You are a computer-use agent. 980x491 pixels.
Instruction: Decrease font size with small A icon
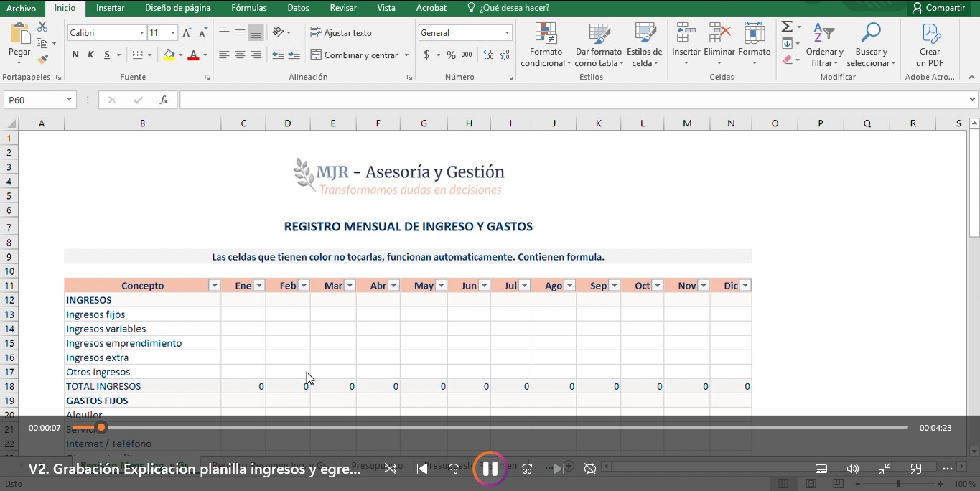(203, 33)
